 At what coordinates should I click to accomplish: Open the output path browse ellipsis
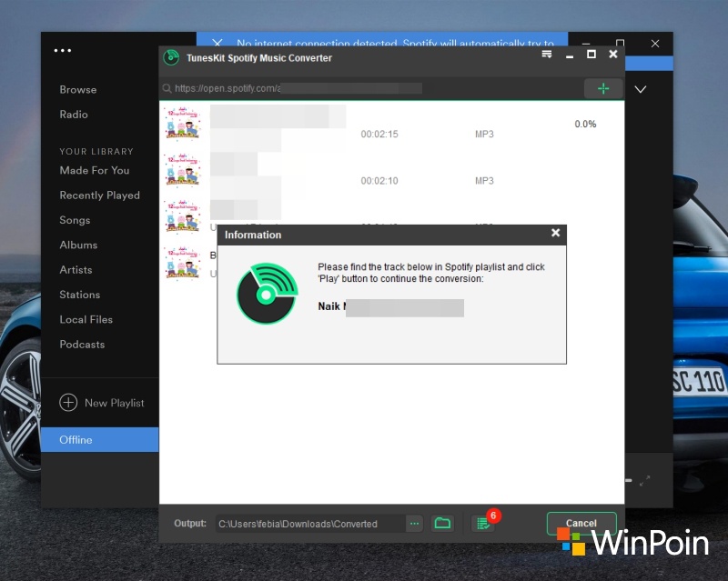[416, 523]
